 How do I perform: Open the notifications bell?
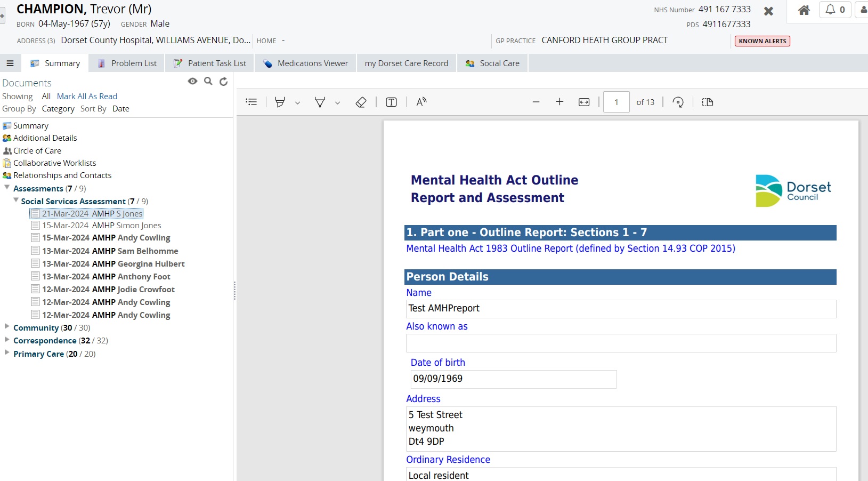pos(835,10)
